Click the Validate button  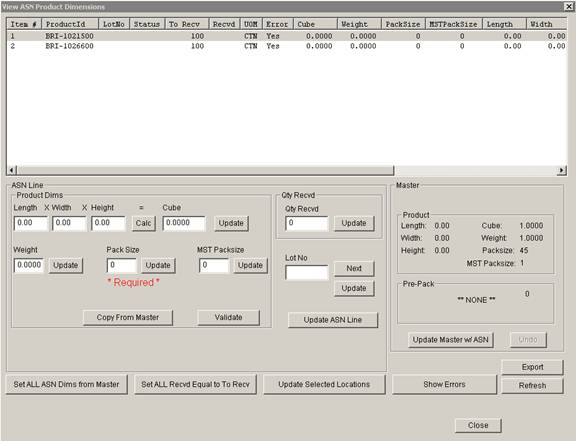[228, 318]
